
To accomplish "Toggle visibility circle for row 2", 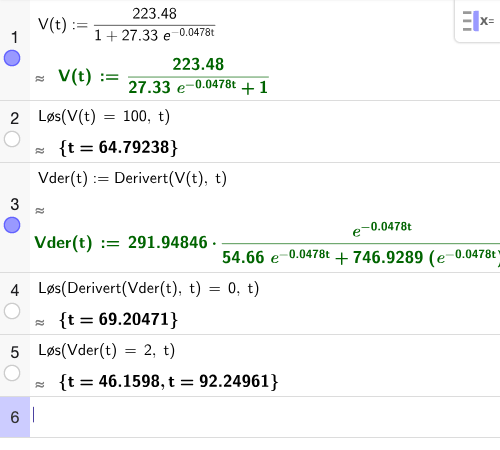I will pos(12,139).
